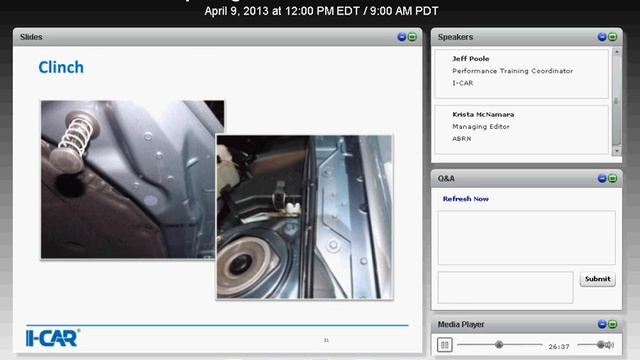Click the media playback progress slider knob
The width and height of the screenshot is (640, 360).
point(499,344)
